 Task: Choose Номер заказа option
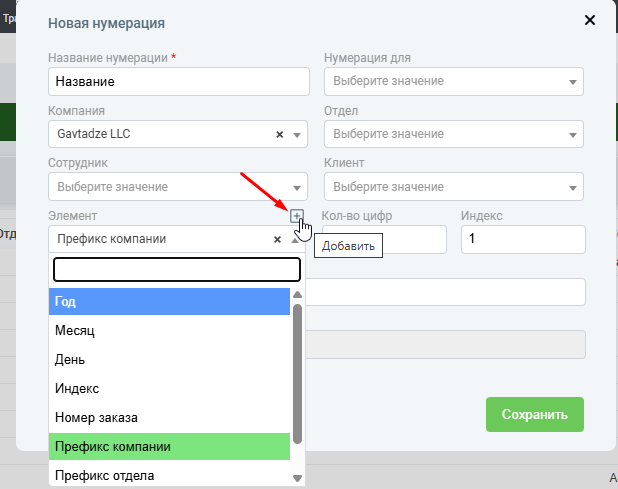click(x=169, y=417)
